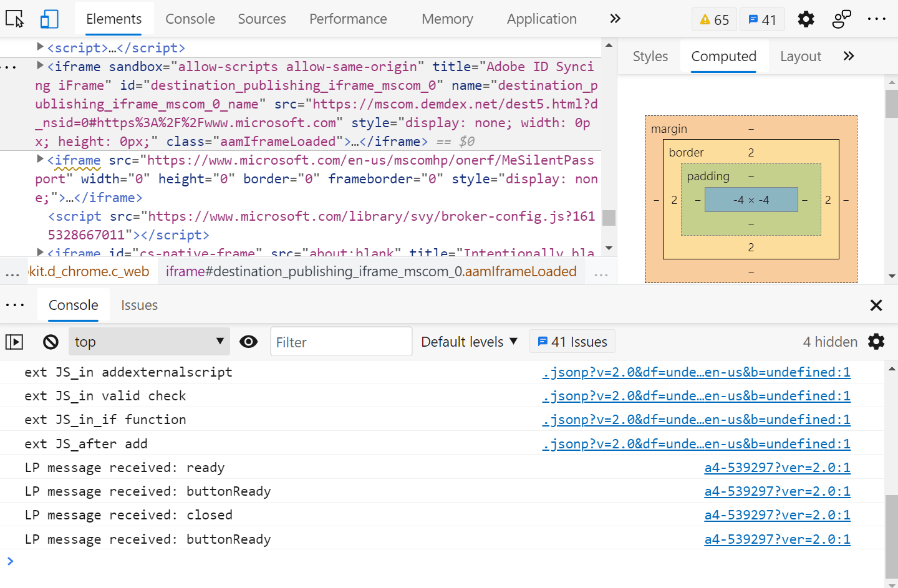Switch to the Memory panel
Image resolution: width=898 pixels, height=588 pixels.
click(x=447, y=19)
